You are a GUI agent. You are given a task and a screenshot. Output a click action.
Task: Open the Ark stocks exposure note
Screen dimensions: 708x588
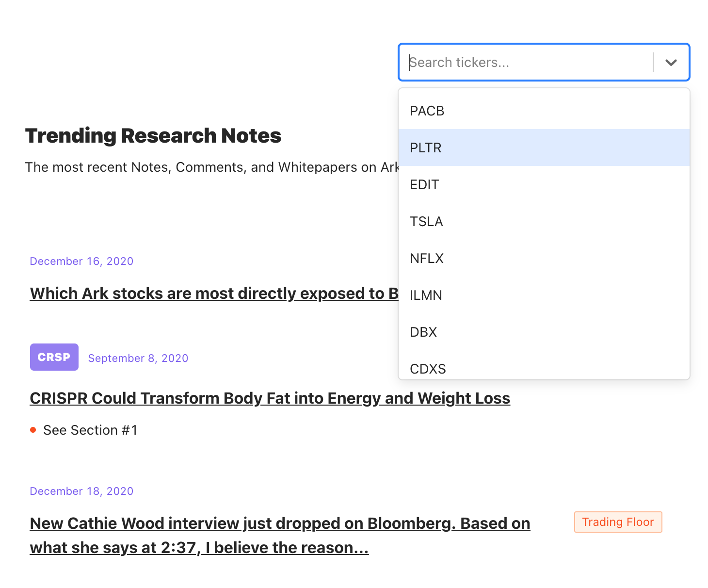[x=213, y=294]
